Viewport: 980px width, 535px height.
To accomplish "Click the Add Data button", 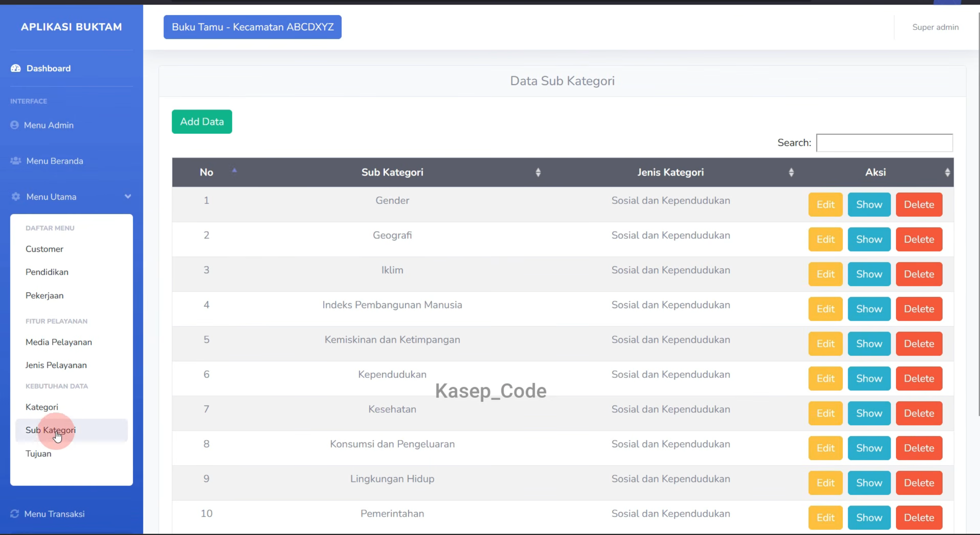I will click(x=202, y=121).
